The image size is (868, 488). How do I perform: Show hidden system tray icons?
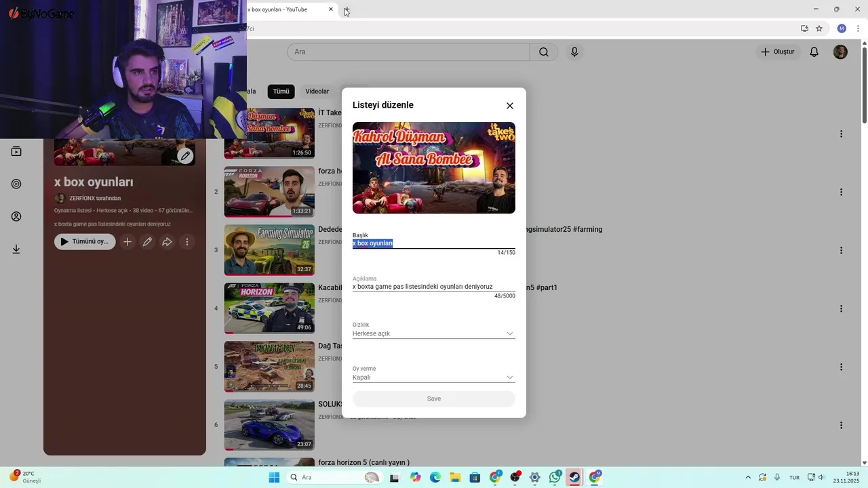point(748,477)
